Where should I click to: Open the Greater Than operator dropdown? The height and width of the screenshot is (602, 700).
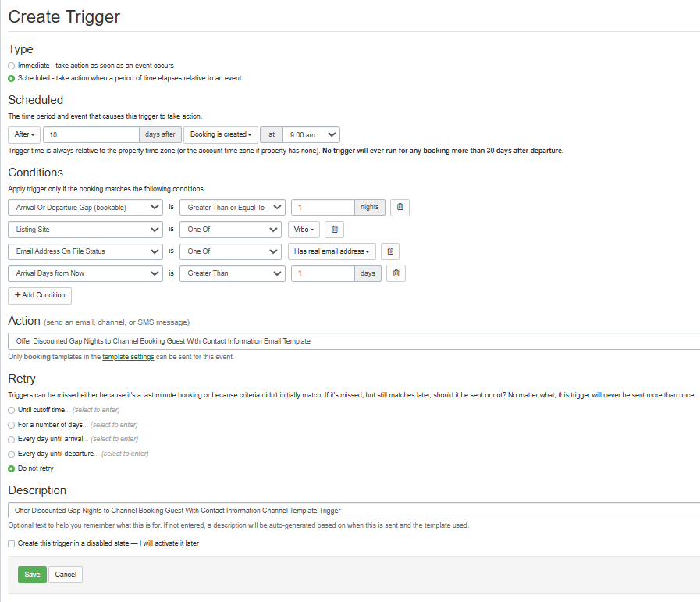pos(232,273)
